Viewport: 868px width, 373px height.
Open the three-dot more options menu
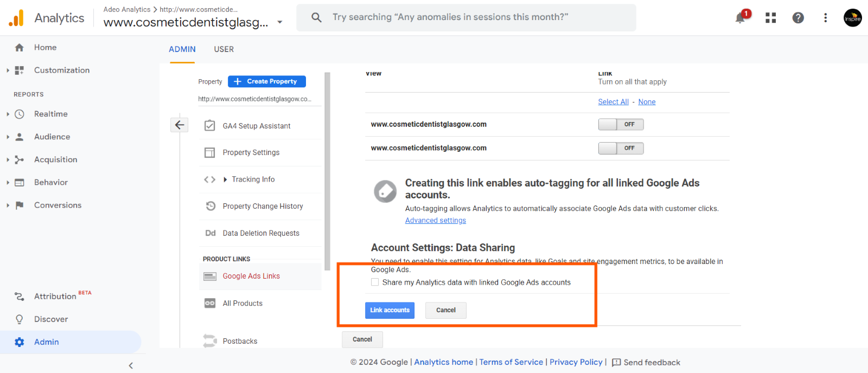pyautogui.click(x=825, y=18)
